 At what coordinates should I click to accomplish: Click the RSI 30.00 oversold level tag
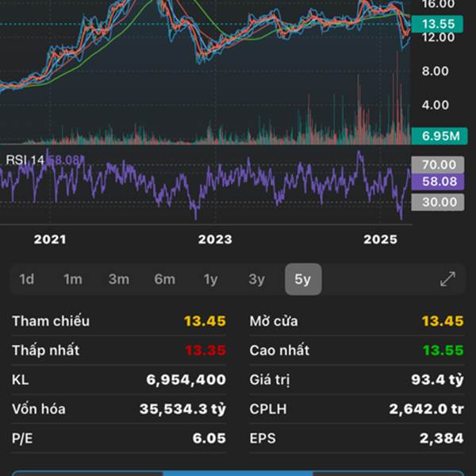[438, 202]
